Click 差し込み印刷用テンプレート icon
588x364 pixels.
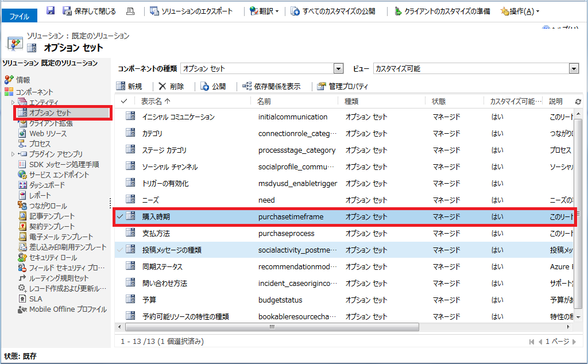pyautogui.click(x=22, y=247)
